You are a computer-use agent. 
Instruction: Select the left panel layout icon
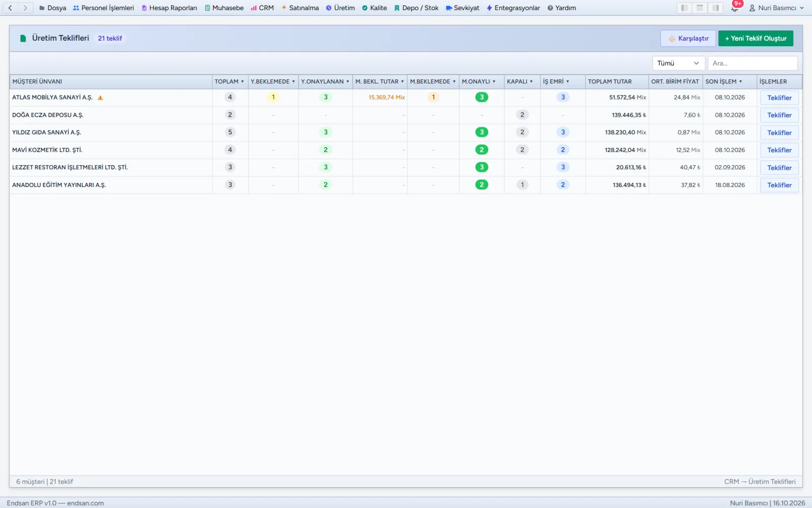pos(684,8)
